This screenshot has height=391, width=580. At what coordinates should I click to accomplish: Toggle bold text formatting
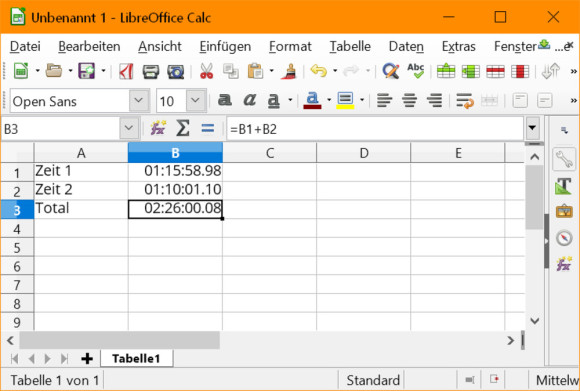tap(225, 100)
